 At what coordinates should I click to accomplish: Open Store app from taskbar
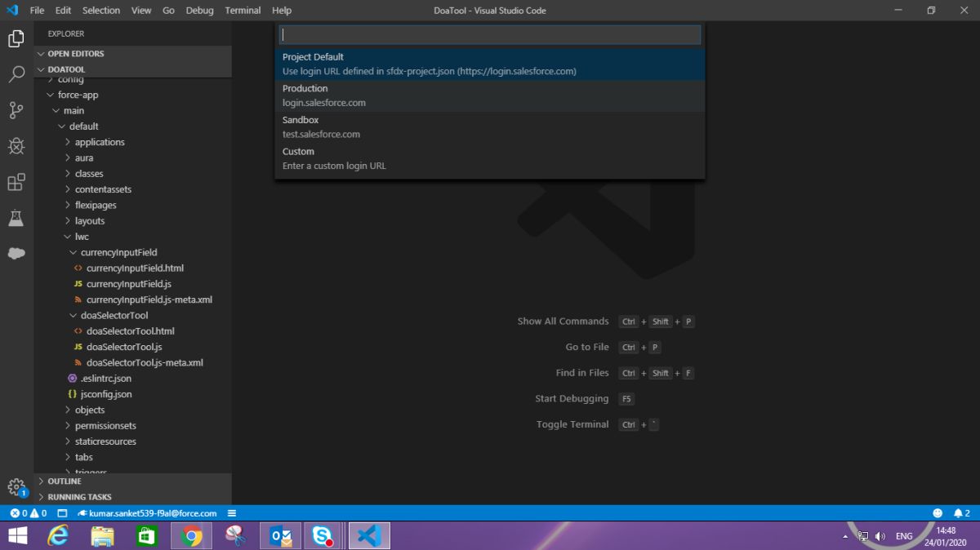click(146, 536)
